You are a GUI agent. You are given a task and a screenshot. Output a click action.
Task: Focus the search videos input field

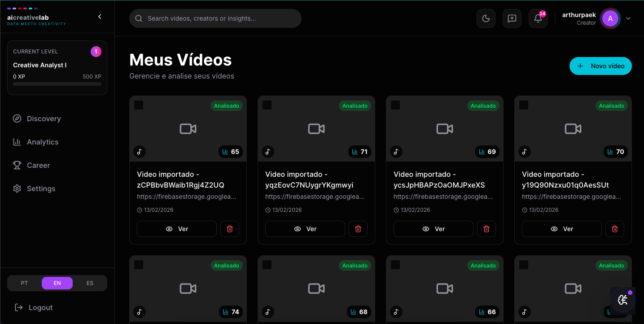coord(215,18)
